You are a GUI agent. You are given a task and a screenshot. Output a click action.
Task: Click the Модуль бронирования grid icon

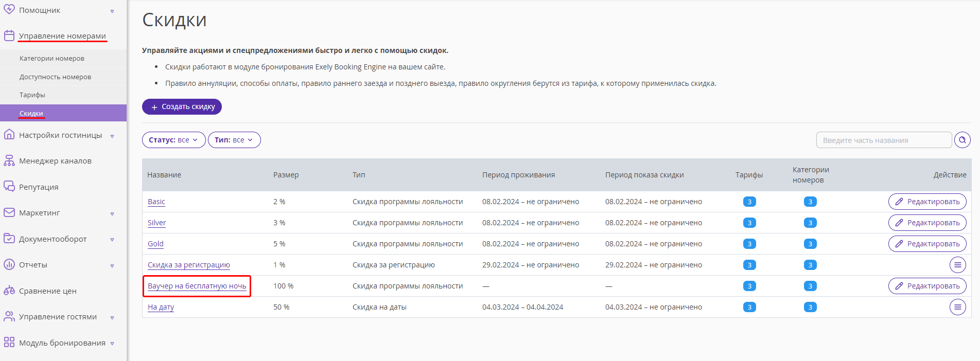point(9,342)
